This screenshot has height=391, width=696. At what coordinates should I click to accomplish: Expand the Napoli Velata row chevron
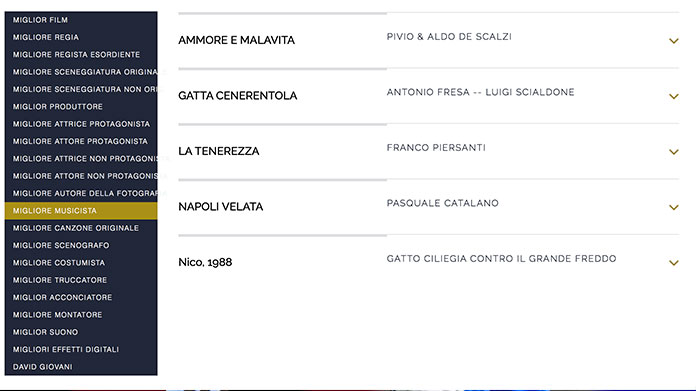click(x=673, y=207)
